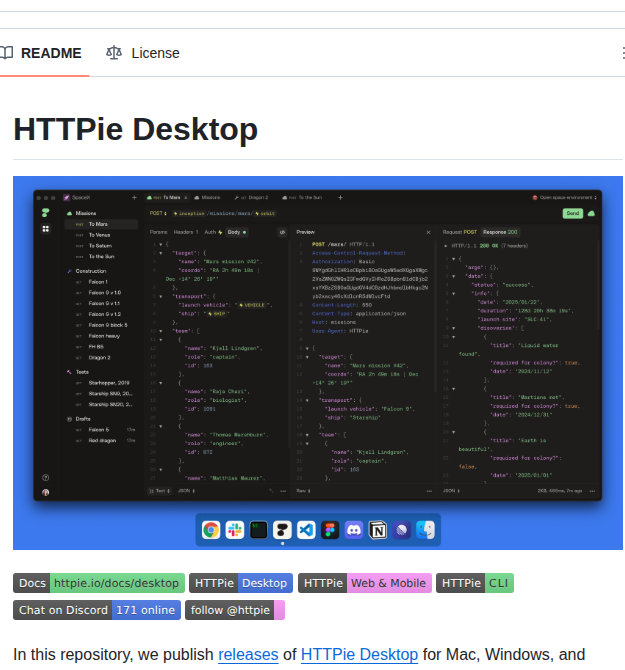Select Falcon heavy in the sidebar

click(x=104, y=336)
